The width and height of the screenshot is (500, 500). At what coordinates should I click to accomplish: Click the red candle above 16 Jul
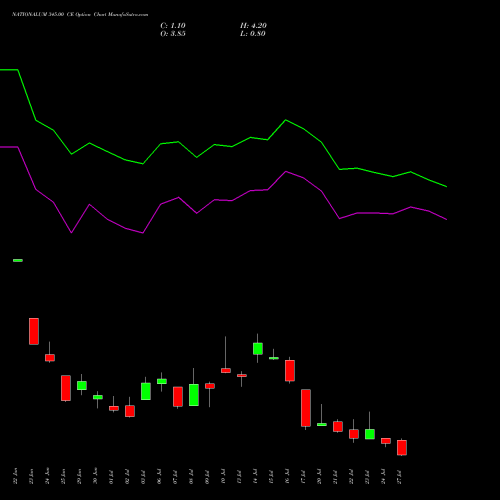click(290, 370)
